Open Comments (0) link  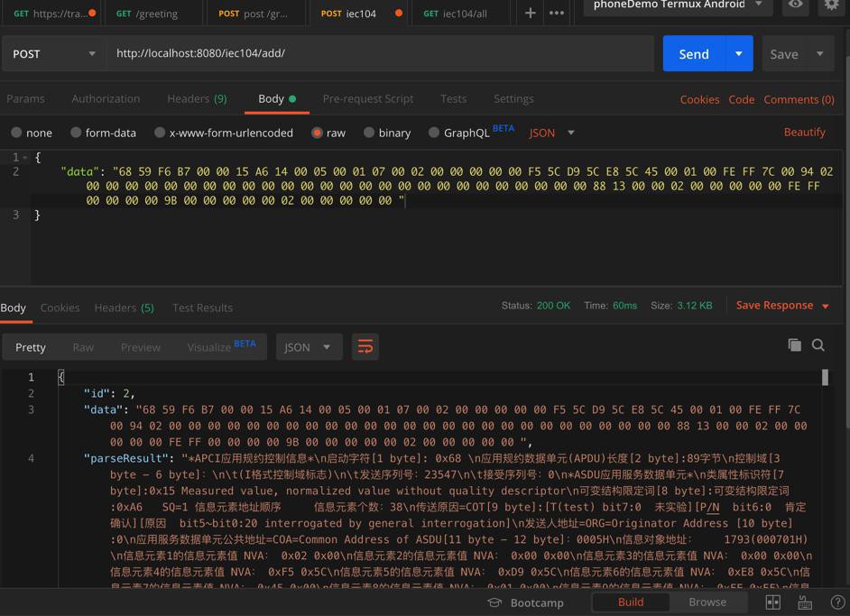point(799,100)
